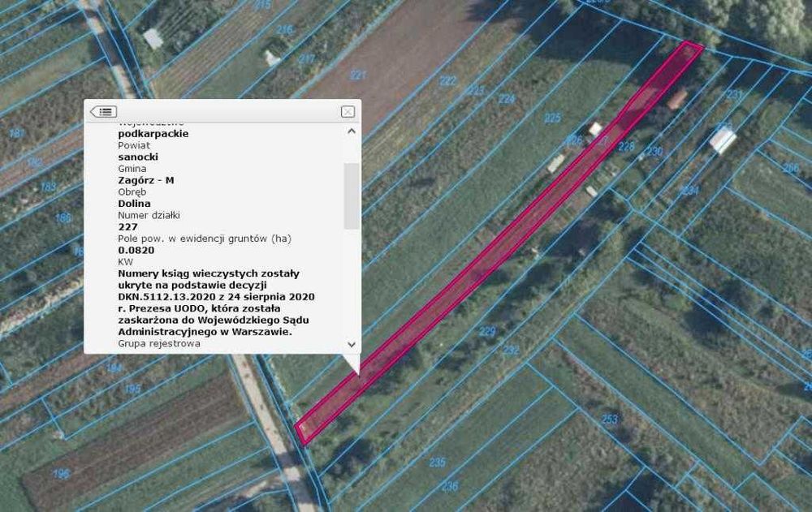Image resolution: width=812 pixels, height=512 pixels.
Task: Click 'Pole pow. w ewidencji gruntów (ha)' label
Action: pyautogui.click(x=205, y=239)
